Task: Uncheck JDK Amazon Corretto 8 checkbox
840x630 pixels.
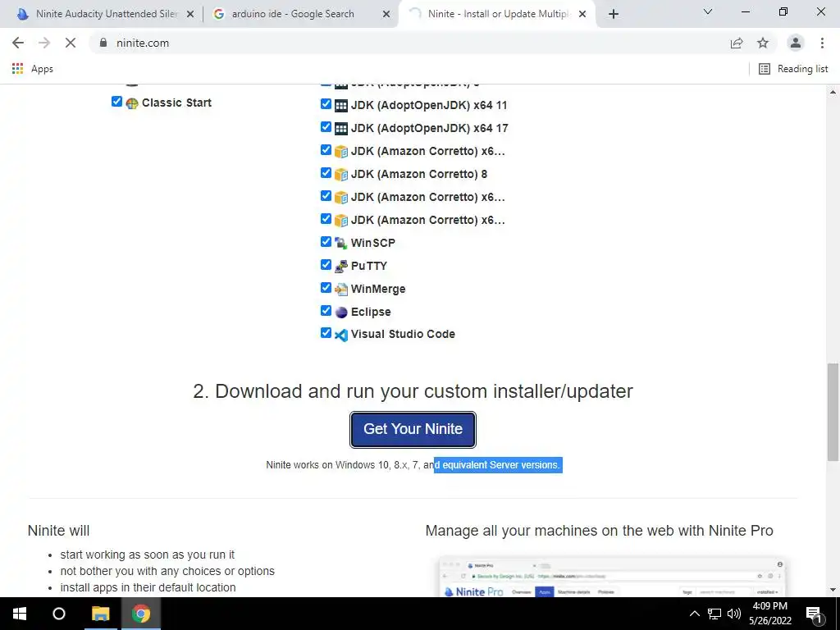Action: [326, 172]
